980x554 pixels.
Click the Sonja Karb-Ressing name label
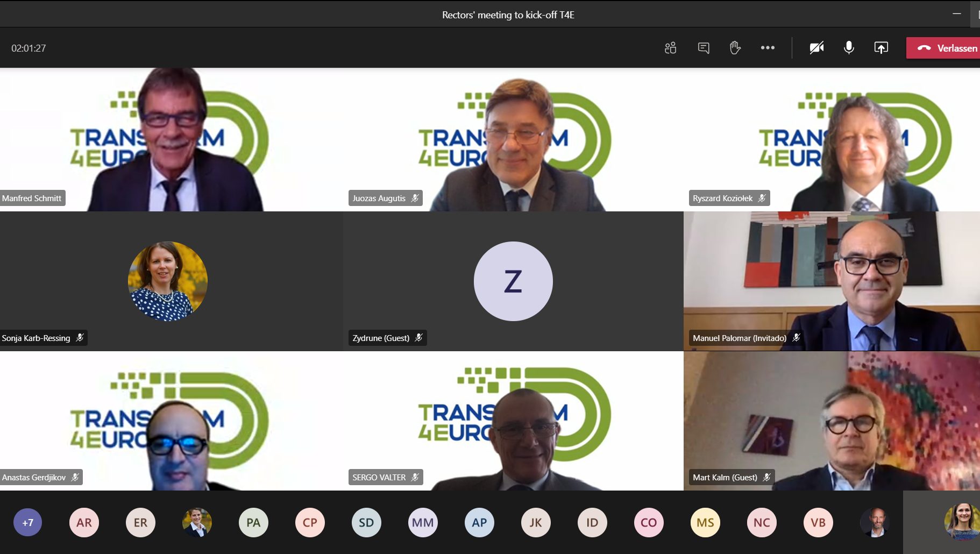click(x=42, y=338)
